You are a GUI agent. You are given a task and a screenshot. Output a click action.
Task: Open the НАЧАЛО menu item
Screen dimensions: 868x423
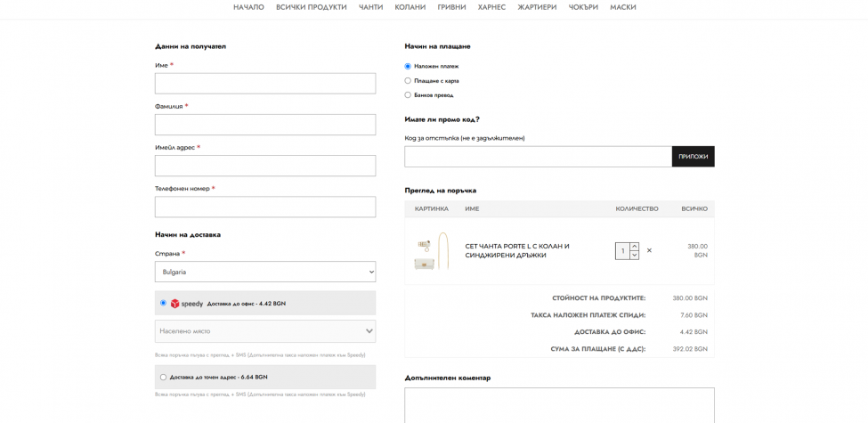tap(248, 7)
